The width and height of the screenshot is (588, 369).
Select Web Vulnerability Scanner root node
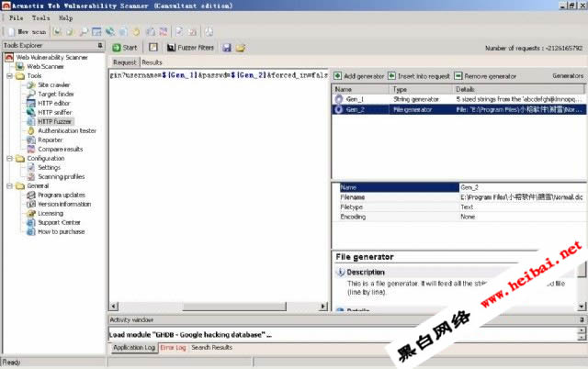point(51,57)
